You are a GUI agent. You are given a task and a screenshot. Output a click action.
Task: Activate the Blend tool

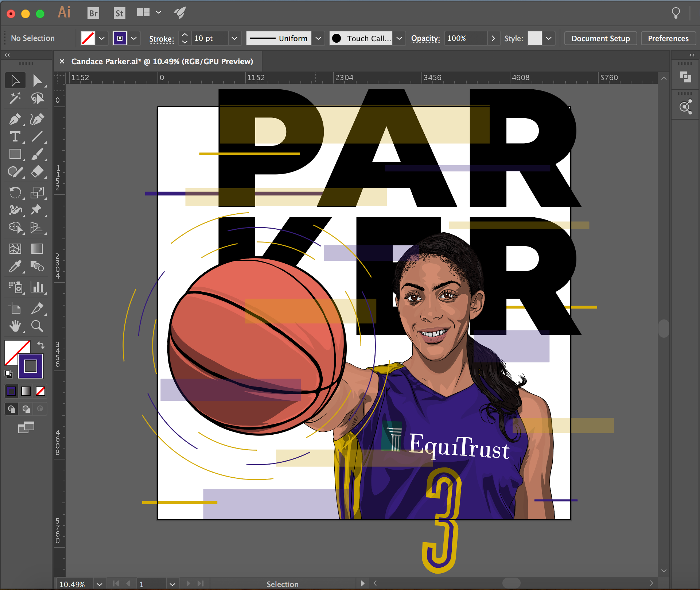(37, 267)
